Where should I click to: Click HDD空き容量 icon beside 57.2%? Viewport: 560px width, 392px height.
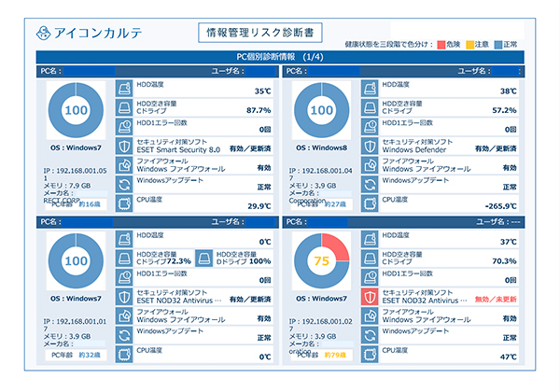(x=370, y=107)
